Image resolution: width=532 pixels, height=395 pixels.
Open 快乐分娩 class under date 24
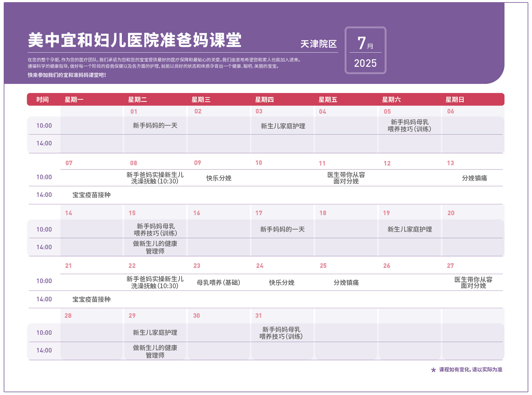point(282,283)
